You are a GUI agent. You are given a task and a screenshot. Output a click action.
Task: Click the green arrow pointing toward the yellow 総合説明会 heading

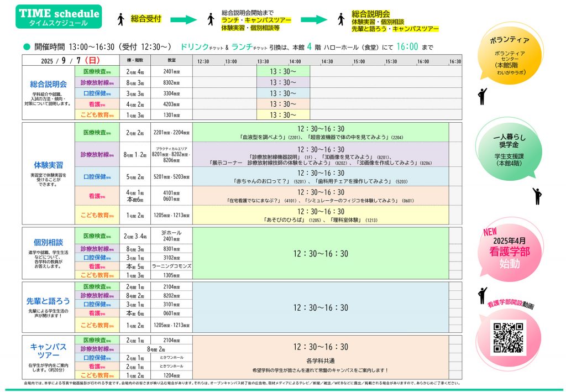pyautogui.click(x=314, y=19)
